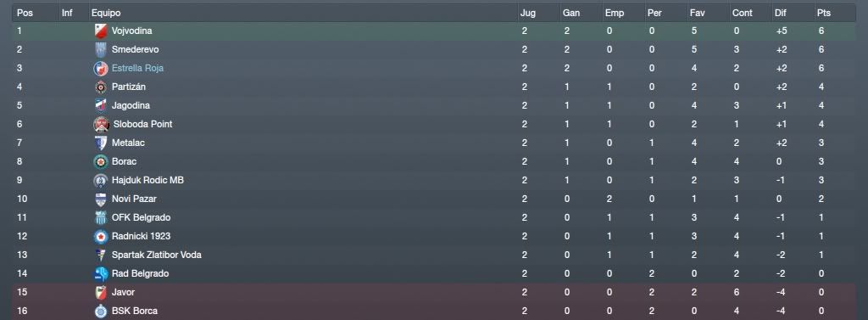Open the OFK Belgrado team link
The image size is (868, 320).
point(142,217)
